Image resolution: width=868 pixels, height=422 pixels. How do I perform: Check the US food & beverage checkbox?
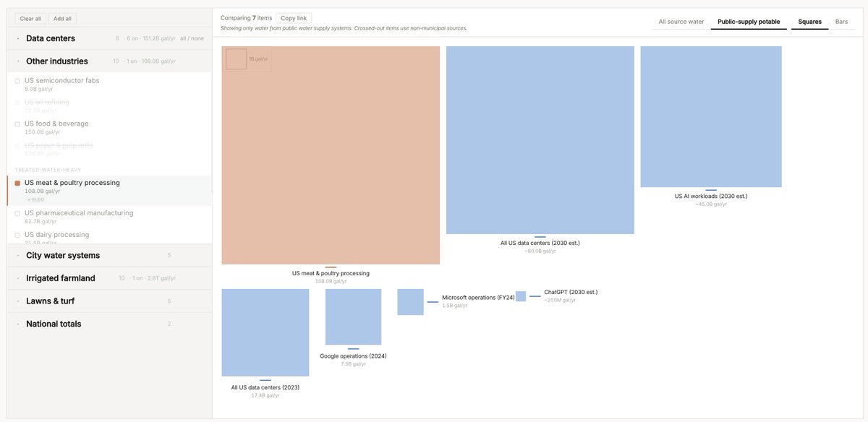pos(17,124)
